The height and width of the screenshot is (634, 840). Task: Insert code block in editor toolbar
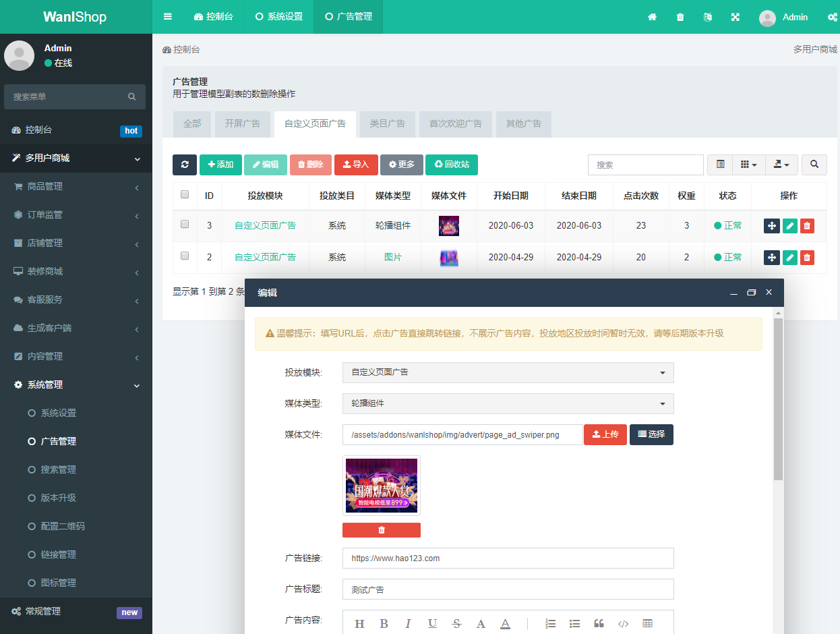624,624
